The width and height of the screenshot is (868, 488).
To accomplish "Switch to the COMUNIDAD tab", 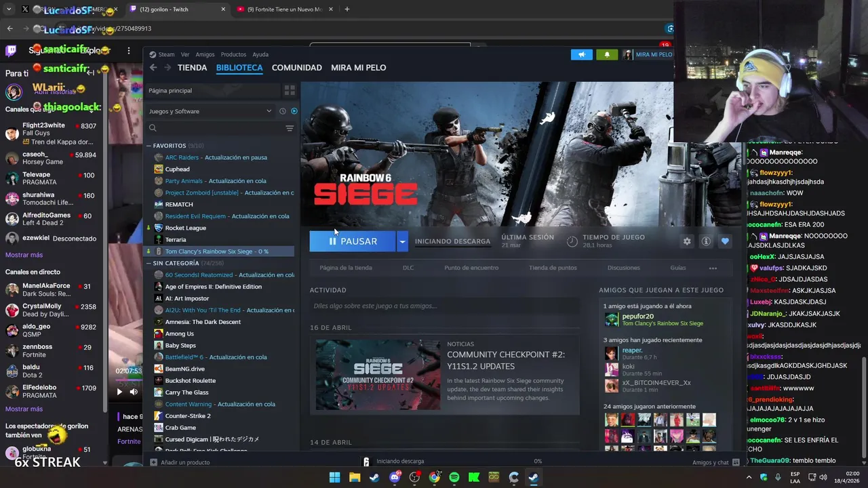I will (296, 68).
